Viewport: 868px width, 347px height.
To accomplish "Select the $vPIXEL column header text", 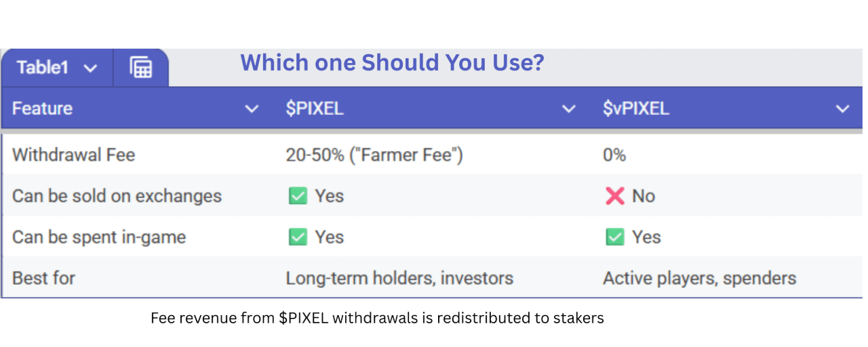I will (x=635, y=108).
